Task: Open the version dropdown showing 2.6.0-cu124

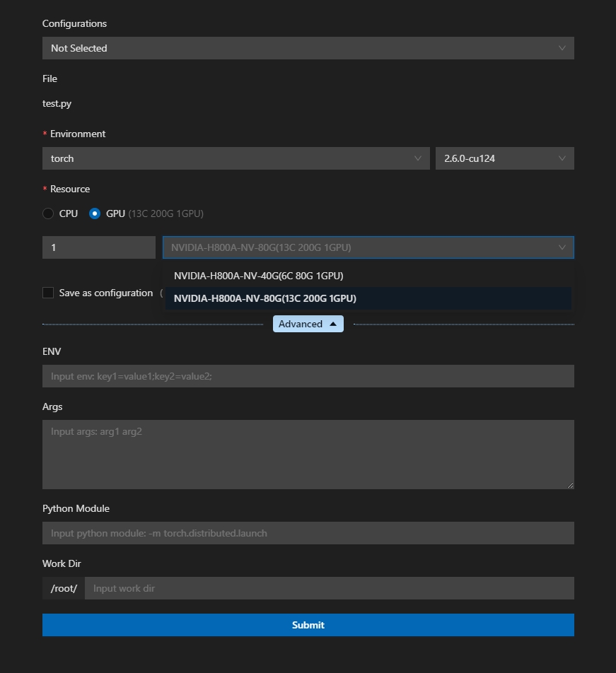Action: coord(504,158)
